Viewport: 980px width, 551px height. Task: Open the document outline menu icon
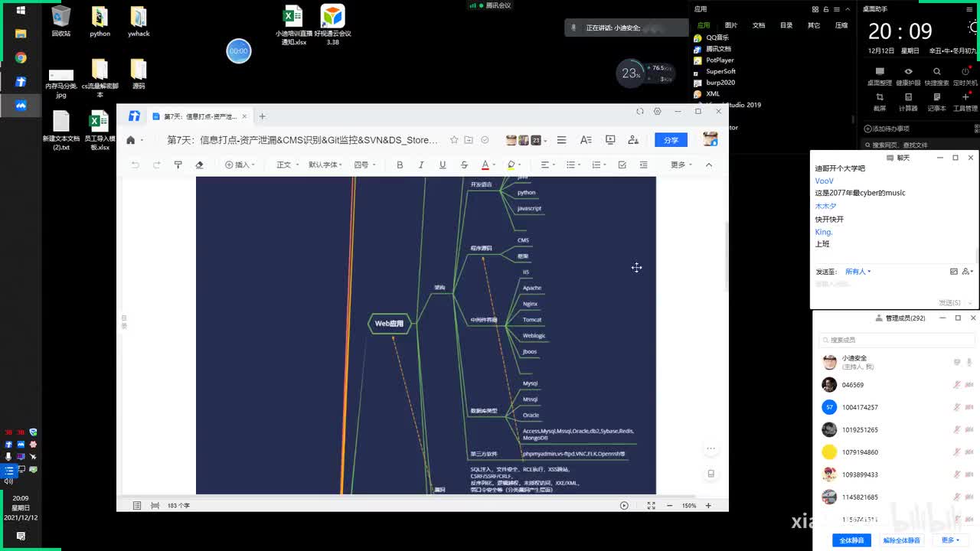[x=561, y=140]
